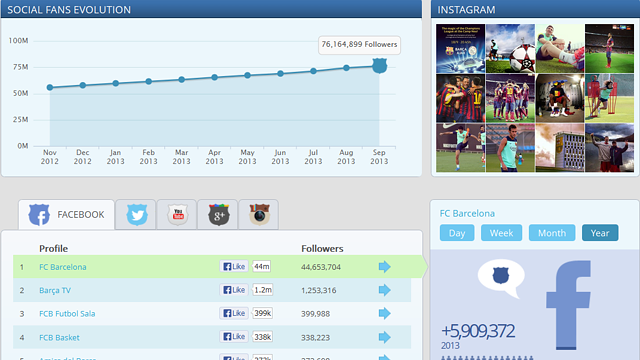The image size is (640, 360).
Task: Like the Barça TV page
Action: pos(234,290)
